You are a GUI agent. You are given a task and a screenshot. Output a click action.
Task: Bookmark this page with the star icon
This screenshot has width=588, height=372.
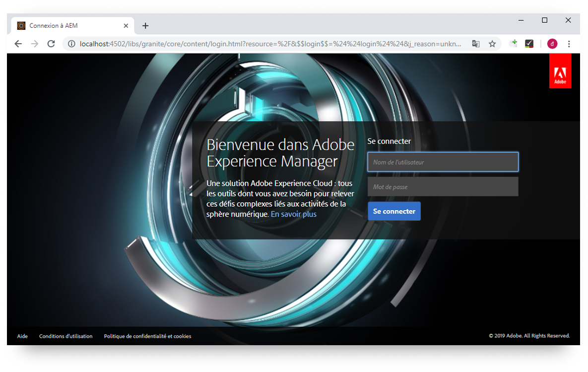pos(492,44)
